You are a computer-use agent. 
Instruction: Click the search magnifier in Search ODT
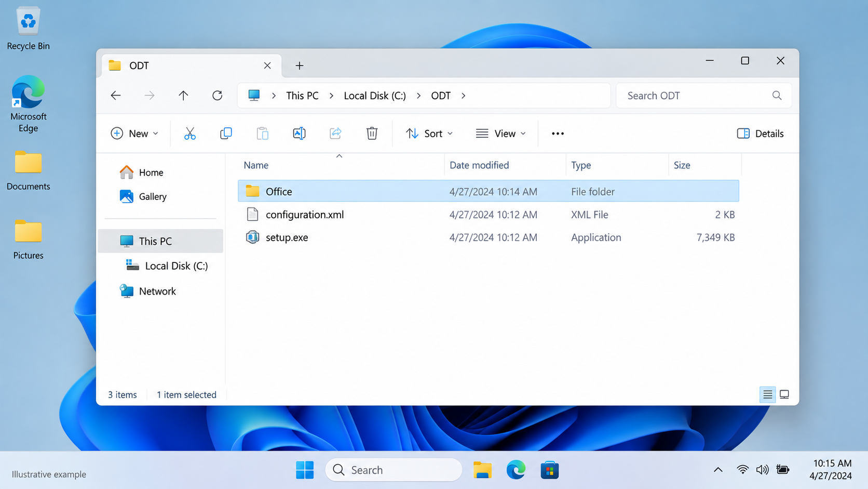(777, 95)
